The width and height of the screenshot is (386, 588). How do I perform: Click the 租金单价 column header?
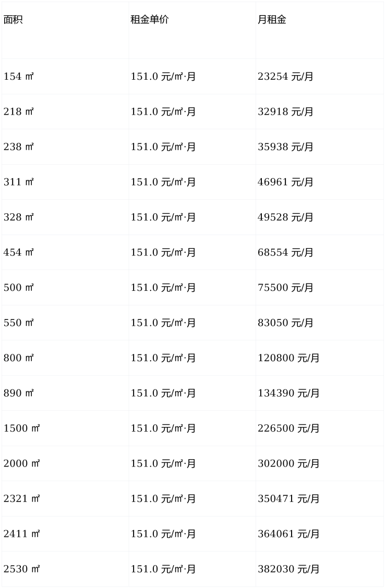click(150, 20)
